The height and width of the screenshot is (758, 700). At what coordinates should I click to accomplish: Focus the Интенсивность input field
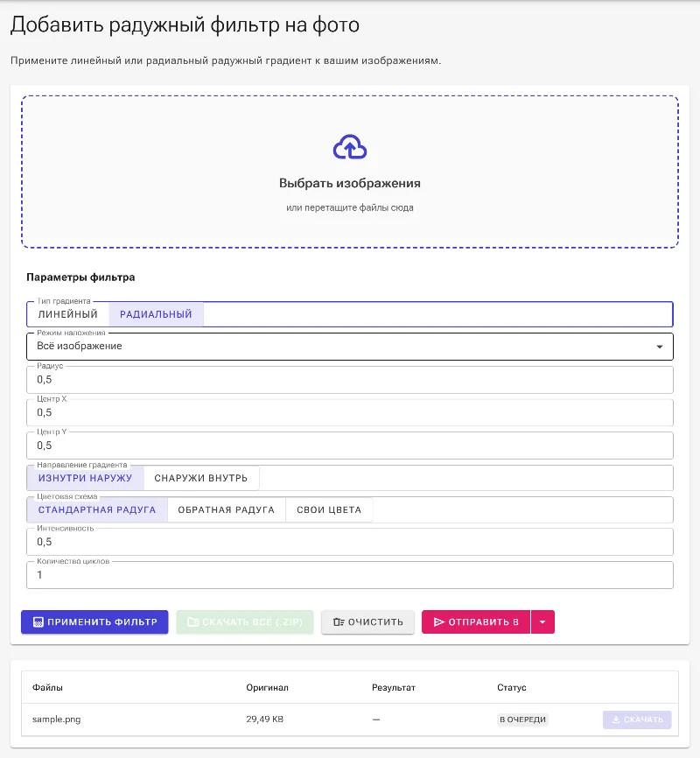(x=350, y=542)
